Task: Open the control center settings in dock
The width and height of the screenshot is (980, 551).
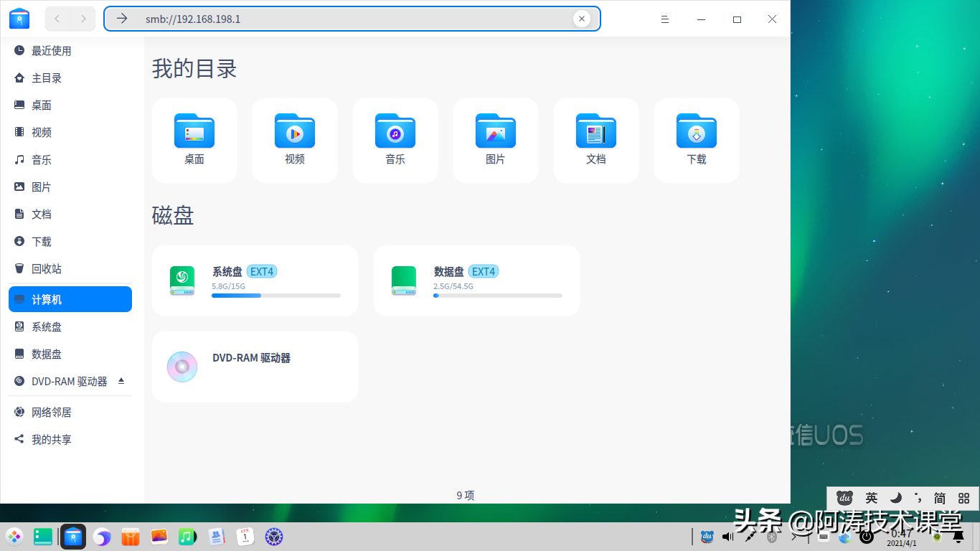Action: 274,536
